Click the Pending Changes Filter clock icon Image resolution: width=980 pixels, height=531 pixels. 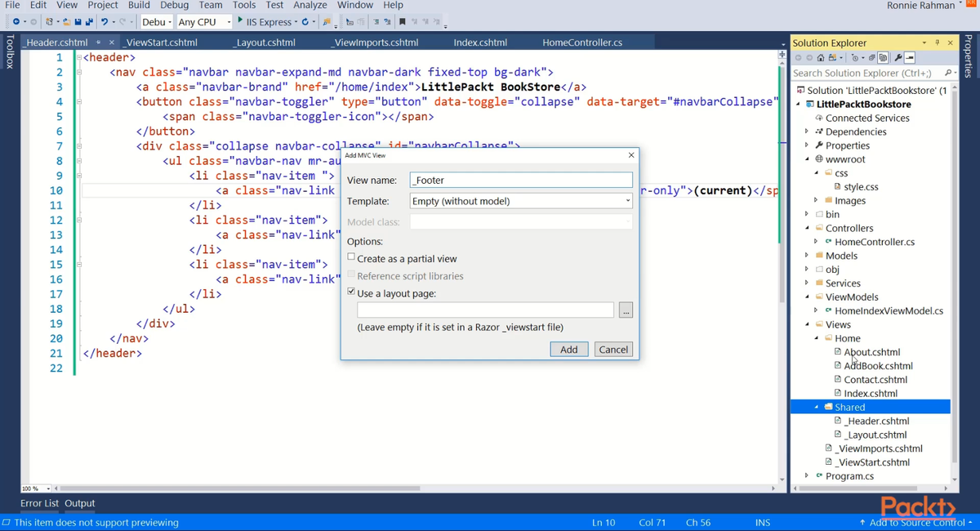855,58
